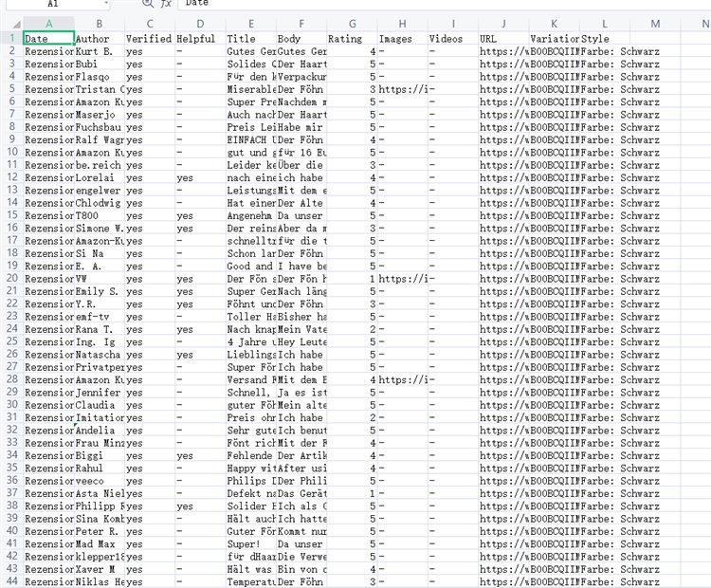Open the image link in row 5
Image resolution: width=711 pixels, height=588 pixels.
[x=406, y=89]
